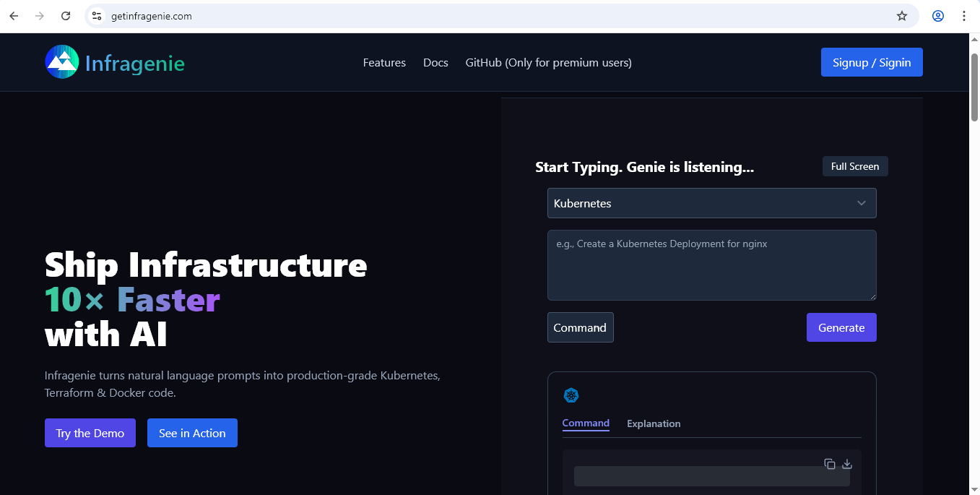This screenshot has height=495, width=980.
Task: Reload the page with refresh icon
Action: point(66,16)
